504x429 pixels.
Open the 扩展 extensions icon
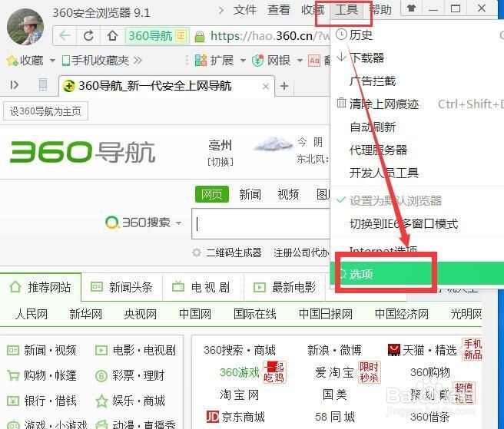pyautogui.click(x=201, y=60)
